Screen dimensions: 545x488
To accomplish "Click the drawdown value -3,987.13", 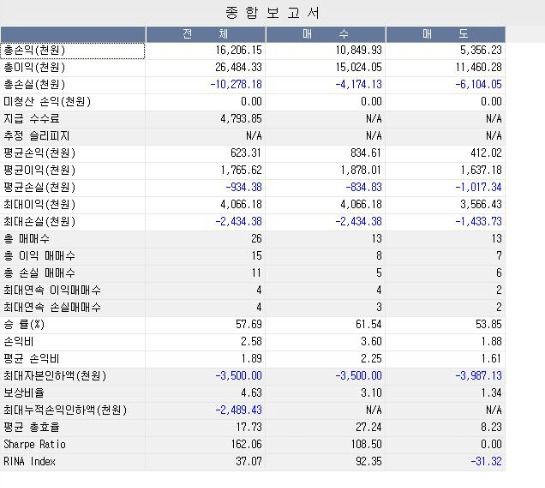I will click(x=479, y=375).
